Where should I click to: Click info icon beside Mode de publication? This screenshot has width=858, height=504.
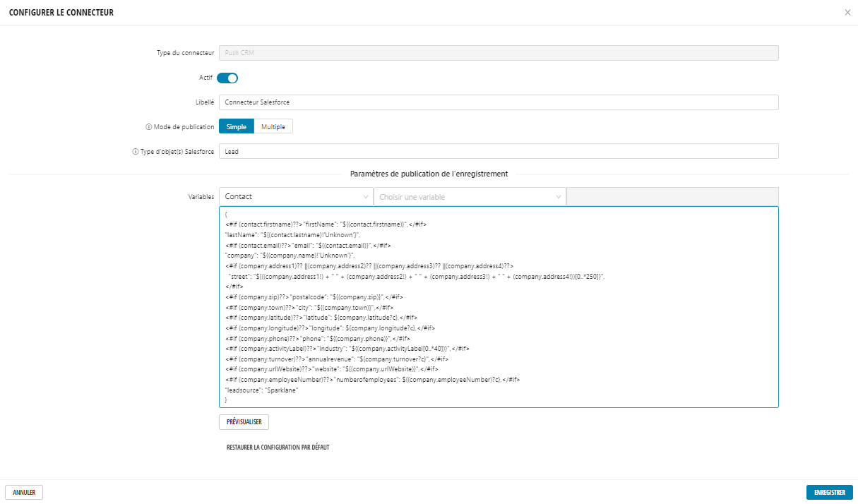149,127
